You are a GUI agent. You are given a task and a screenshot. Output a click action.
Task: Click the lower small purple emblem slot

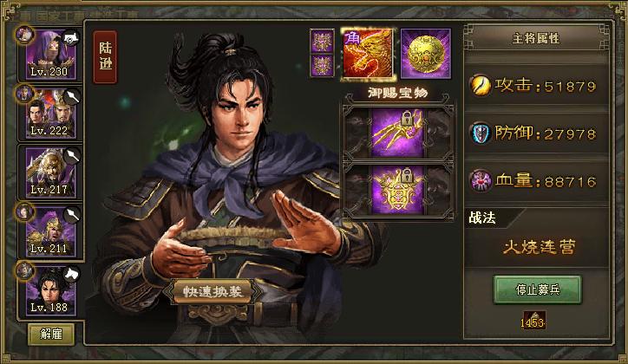pyautogui.click(x=322, y=66)
